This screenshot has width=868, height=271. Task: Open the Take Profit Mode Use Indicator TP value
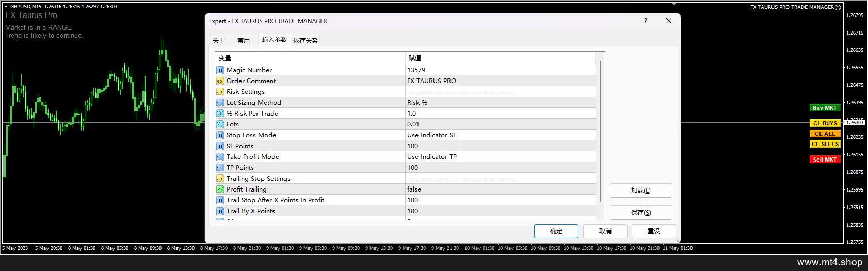click(500, 157)
